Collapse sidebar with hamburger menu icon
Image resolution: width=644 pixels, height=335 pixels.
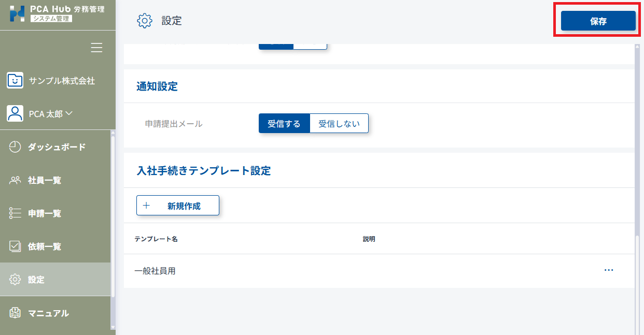(x=96, y=48)
